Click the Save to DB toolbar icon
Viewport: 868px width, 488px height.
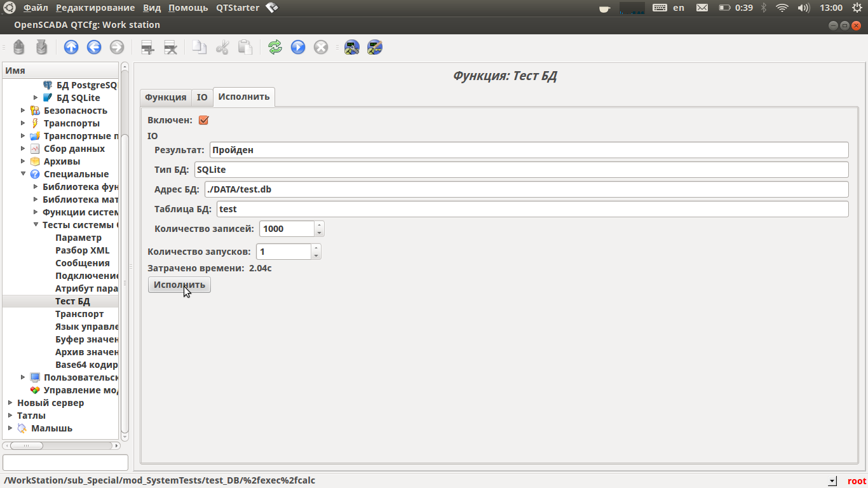pyautogui.click(x=42, y=47)
